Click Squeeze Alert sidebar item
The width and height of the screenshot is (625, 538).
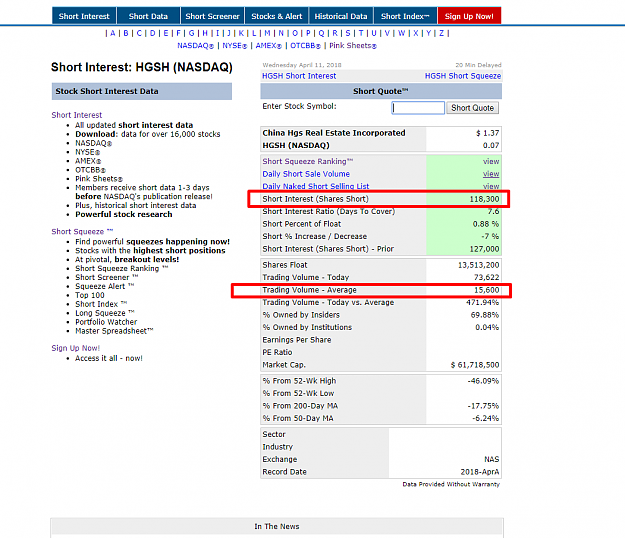(x=104, y=287)
